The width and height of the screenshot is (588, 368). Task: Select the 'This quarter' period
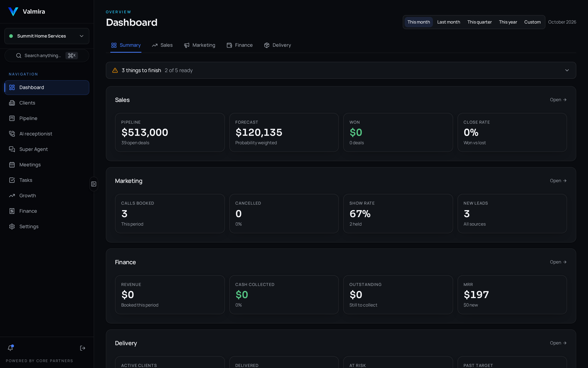[x=479, y=22]
